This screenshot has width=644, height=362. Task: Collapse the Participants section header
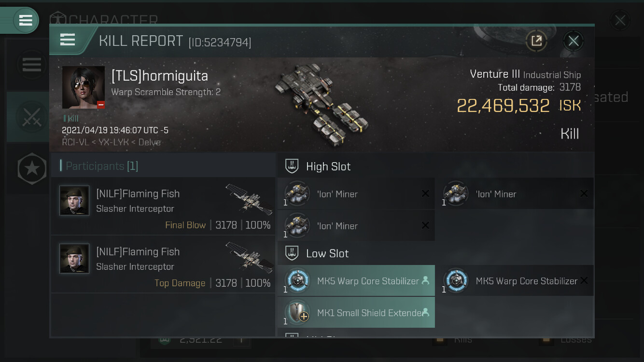click(x=163, y=166)
